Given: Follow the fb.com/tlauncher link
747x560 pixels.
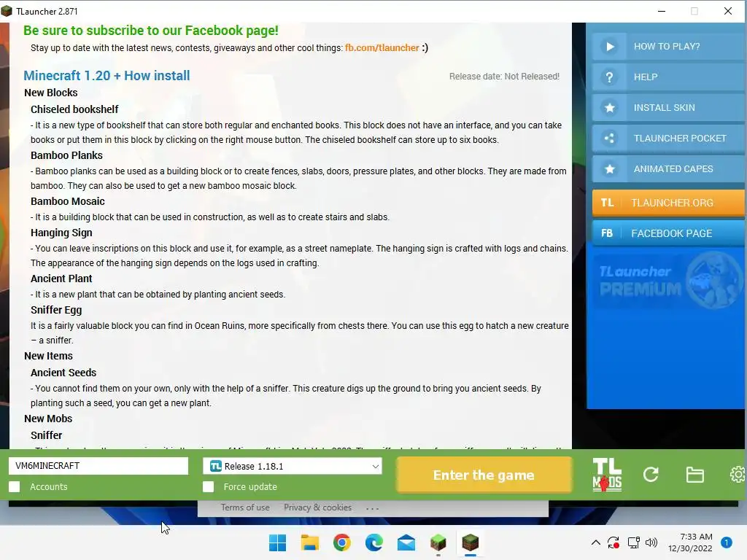Looking at the screenshot, I should tap(382, 47).
